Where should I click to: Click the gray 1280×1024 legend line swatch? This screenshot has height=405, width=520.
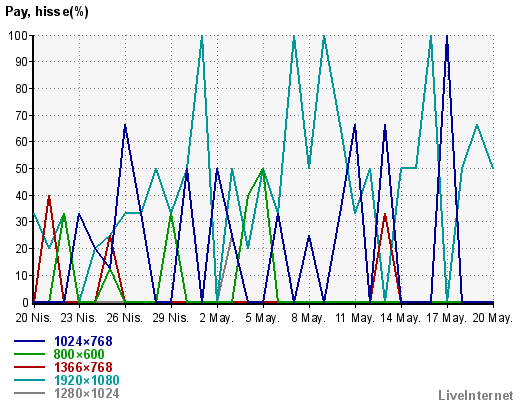[x=29, y=393]
